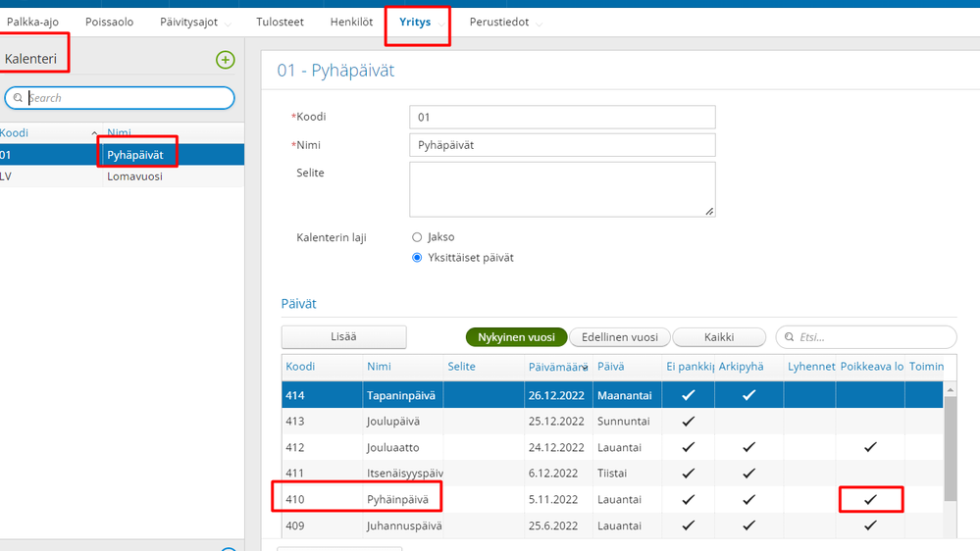
Task: Open the Poissaolo menu
Action: pos(109,22)
